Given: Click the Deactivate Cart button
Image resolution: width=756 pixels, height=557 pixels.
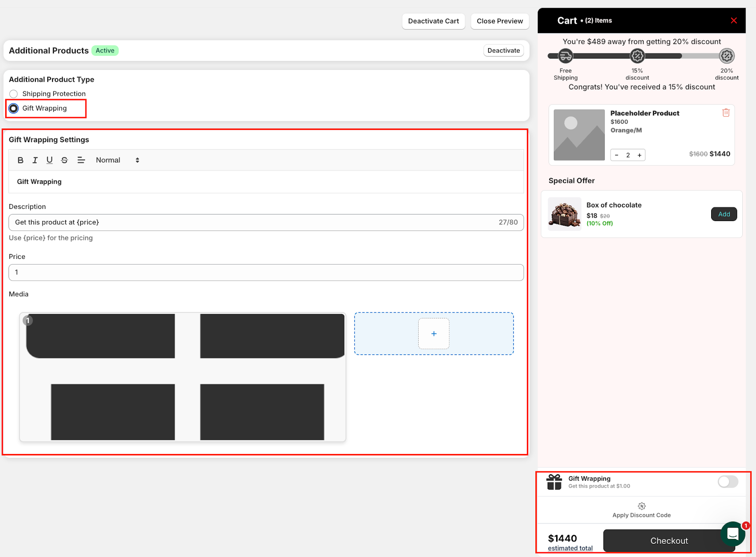Looking at the screenshot, I should coord(433,21).
